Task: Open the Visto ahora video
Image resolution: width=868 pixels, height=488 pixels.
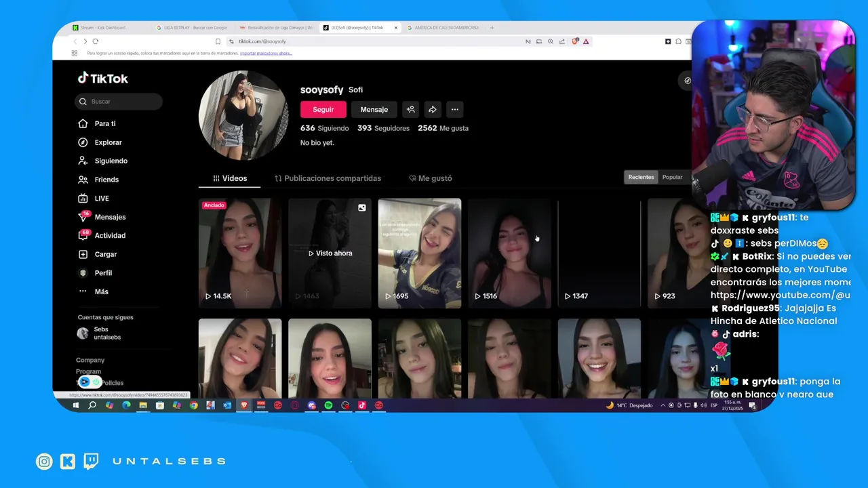Action: coord(330,253)
